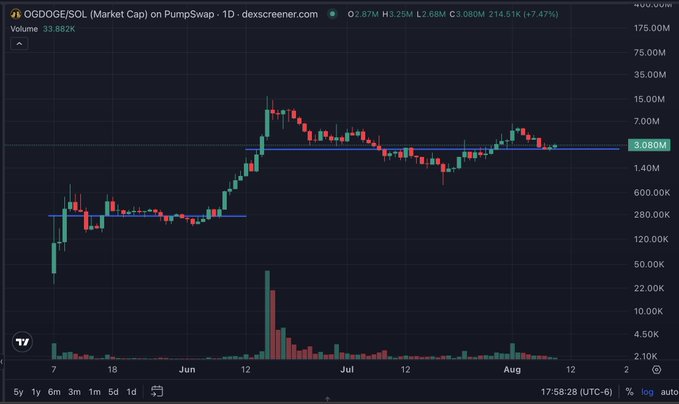Select the 6m time range
679x404 pixels.
click(x=54, y=392)
